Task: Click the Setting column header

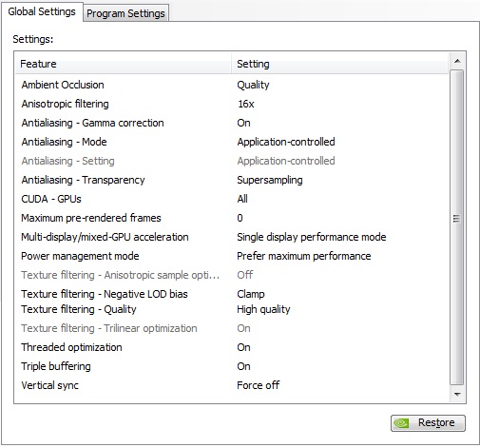Action: [x=340, y=64]
